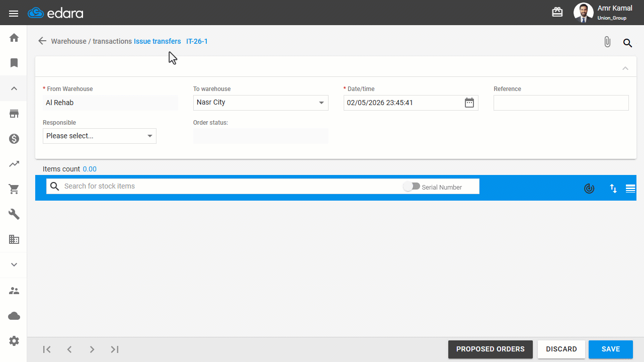The image size is (644, 362).
Task: Open the Responsible dropdown
Action: coord(100,136)
